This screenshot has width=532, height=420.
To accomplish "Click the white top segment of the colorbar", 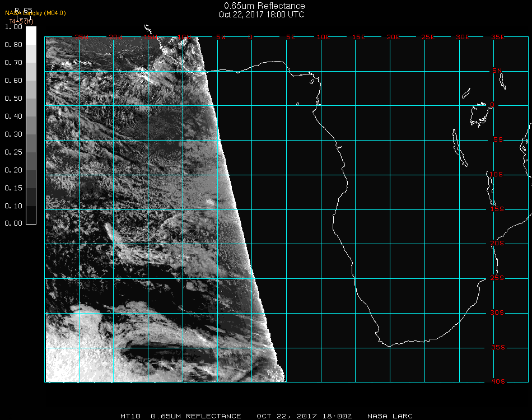I will [x=31, y=36].
